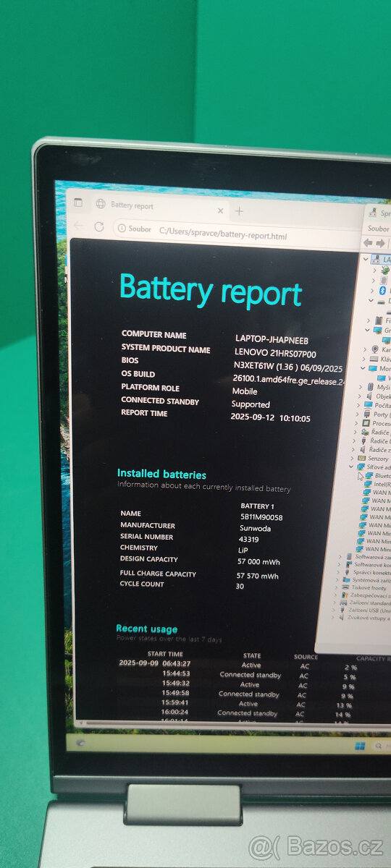The height and width of the screenshot is (868, 391).
Task: Collapse the Monitory category
Action: click(x=363, y=368)
